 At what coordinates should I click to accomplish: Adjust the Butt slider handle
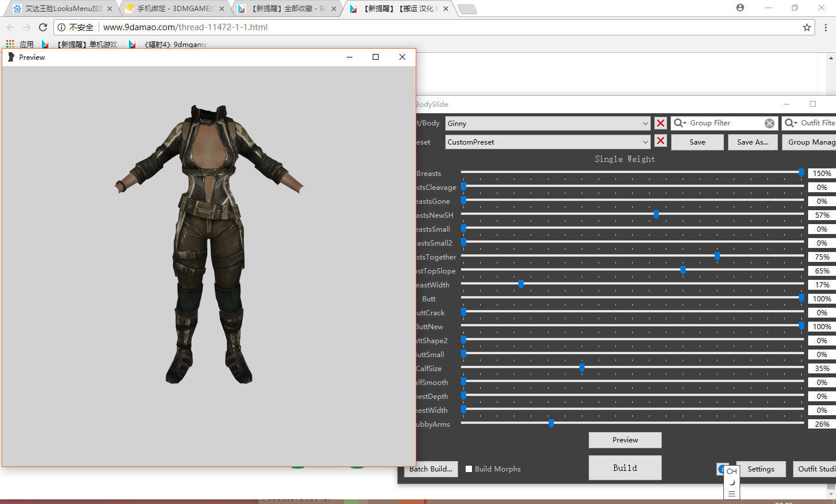(801, 298)
